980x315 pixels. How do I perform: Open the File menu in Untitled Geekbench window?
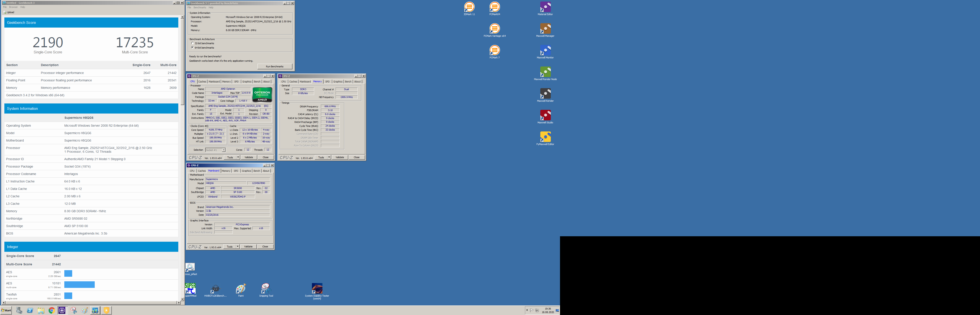5,7
